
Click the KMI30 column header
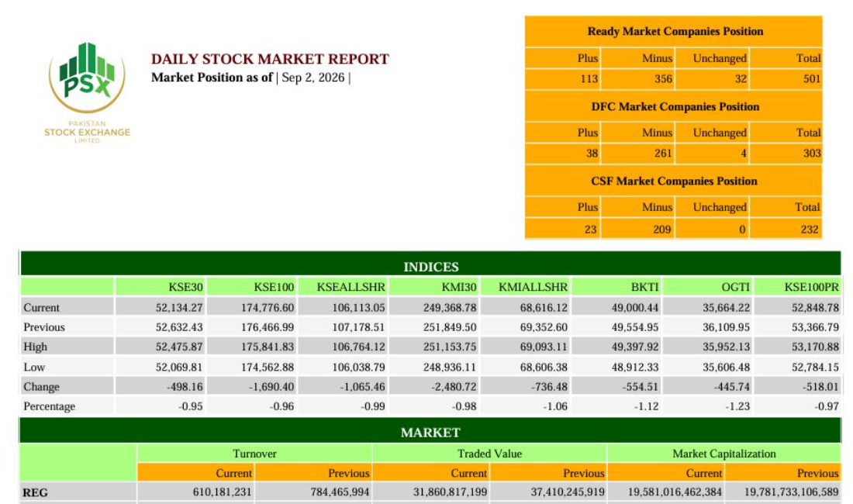458,287
